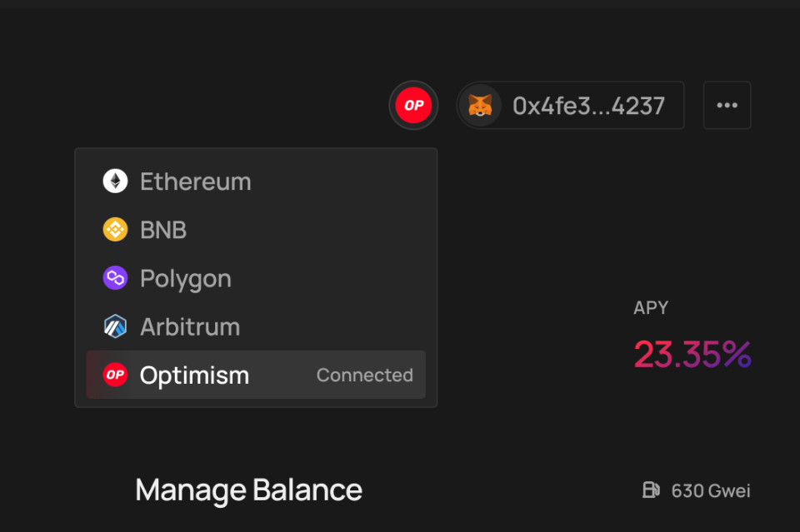Click the Polygon network icon
Screen dimensions: 800x532
pyautogui.click(x=114, y=277)
